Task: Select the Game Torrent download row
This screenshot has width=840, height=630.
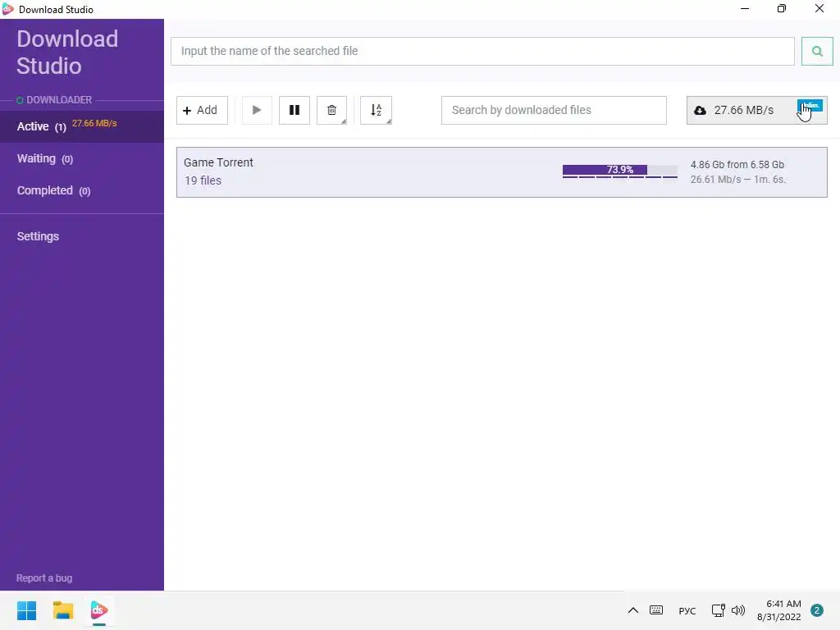Action: 501,172
